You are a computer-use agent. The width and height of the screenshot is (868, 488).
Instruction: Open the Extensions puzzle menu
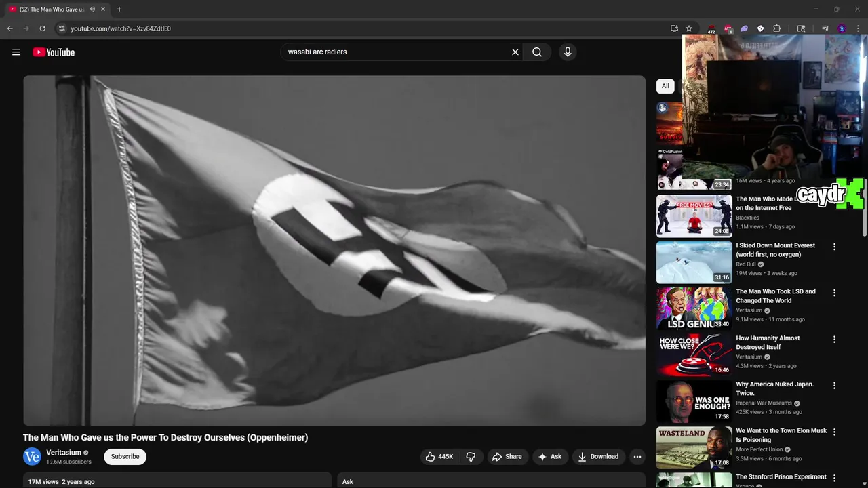tap(777, 28)
